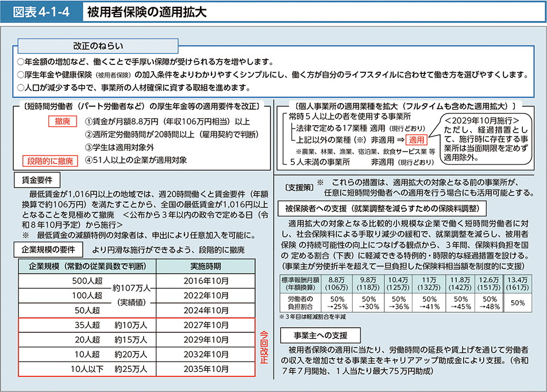The width and height of the screenshot is (547, 392).
Task: Click the row header 労働者の負担割合
Action: (301, 302)
